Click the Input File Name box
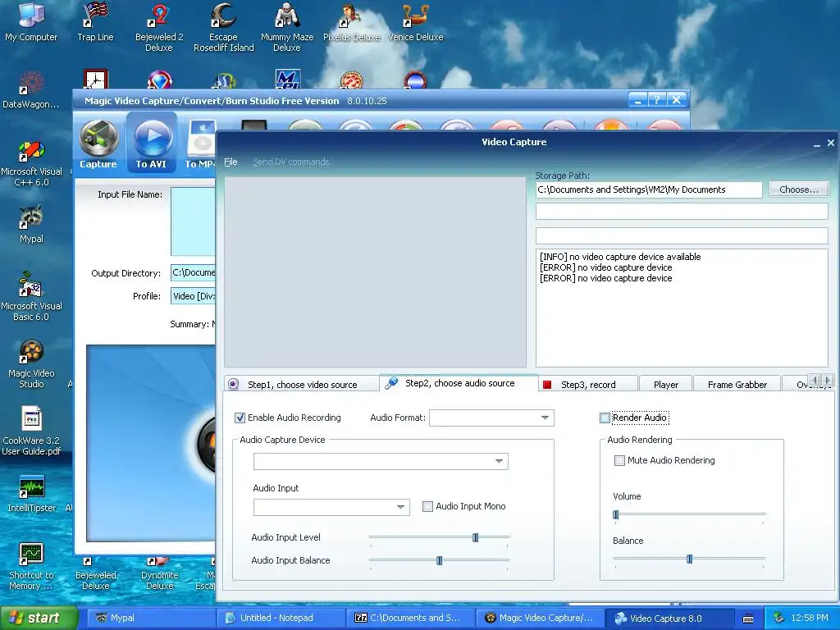The image size is (840, 630). tap(193, 221)
